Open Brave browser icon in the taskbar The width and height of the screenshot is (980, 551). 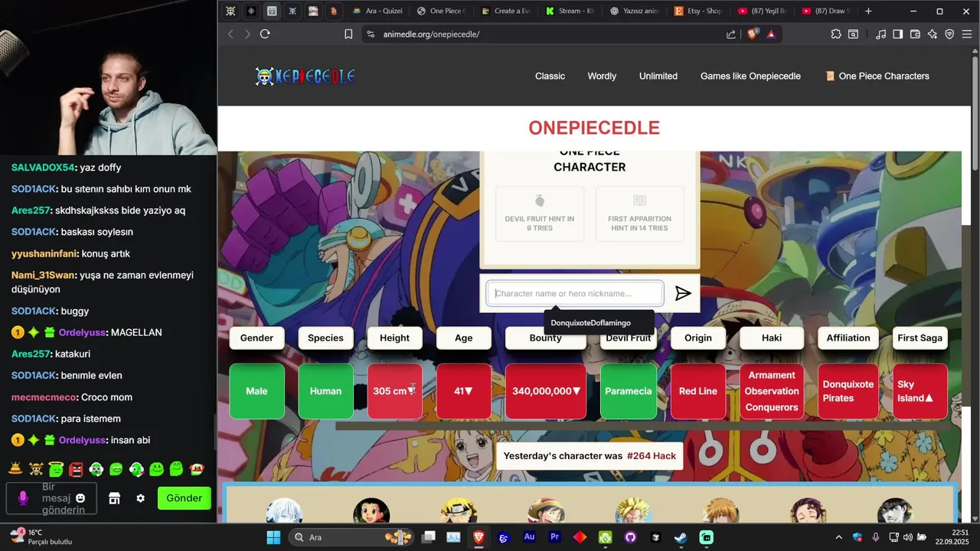click(x=479, y=537)
